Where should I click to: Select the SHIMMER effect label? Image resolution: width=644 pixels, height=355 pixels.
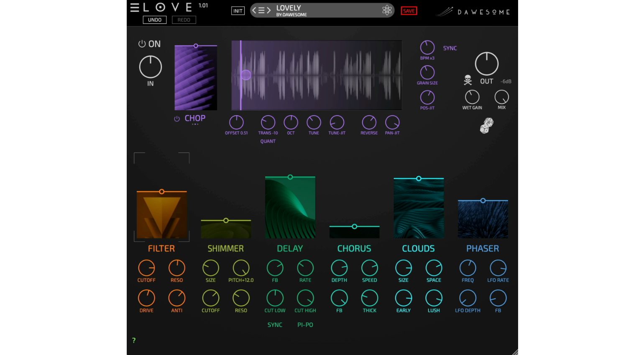click(x=226, y=248)
